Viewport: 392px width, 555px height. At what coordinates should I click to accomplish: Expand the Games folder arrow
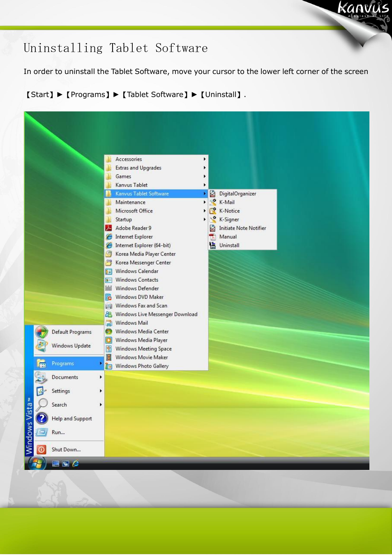tap(205, 176)
